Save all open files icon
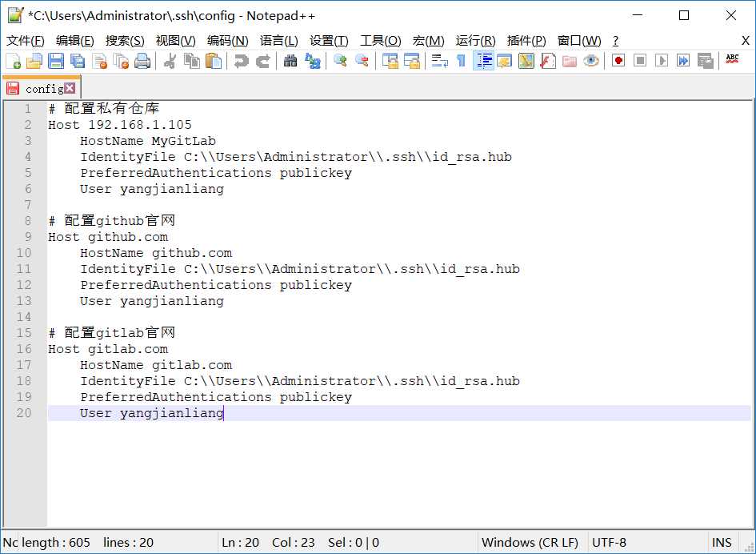The width and height of the screenshot is (756, 554). [78, 62]
